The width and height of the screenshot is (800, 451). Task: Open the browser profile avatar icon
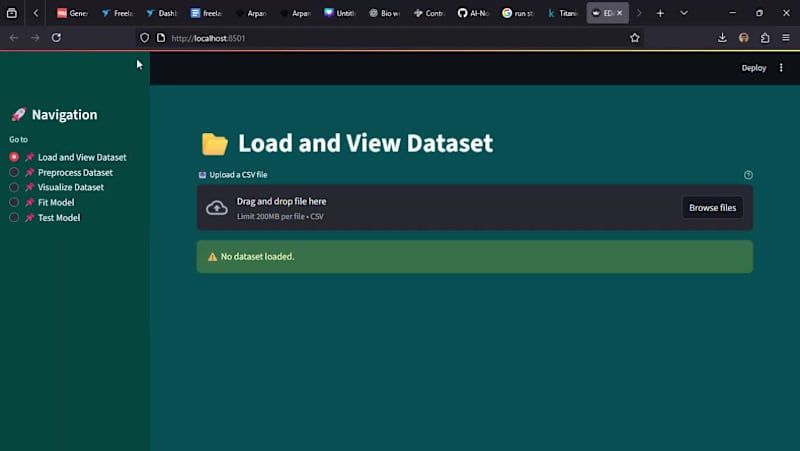point(743,38)
